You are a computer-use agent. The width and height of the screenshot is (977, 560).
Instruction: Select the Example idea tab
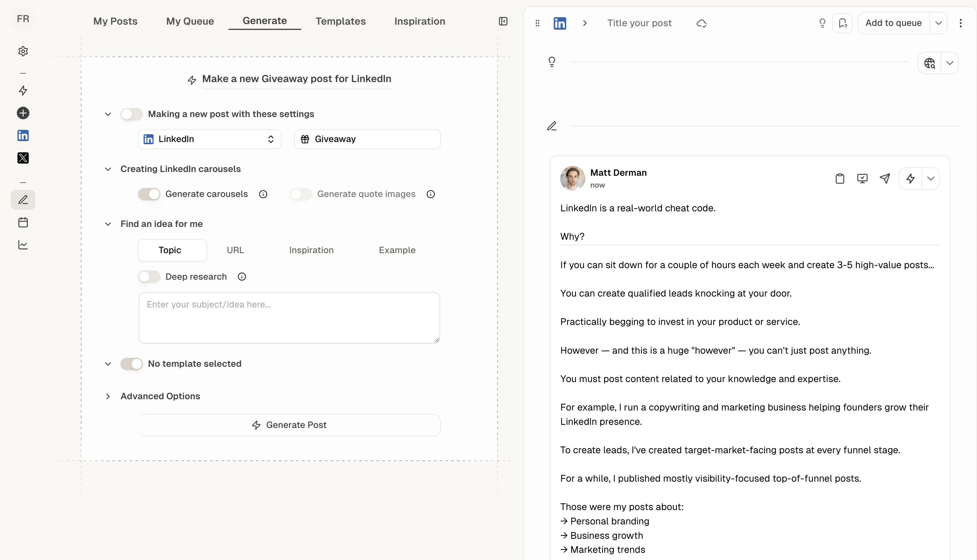coord(397,250)
